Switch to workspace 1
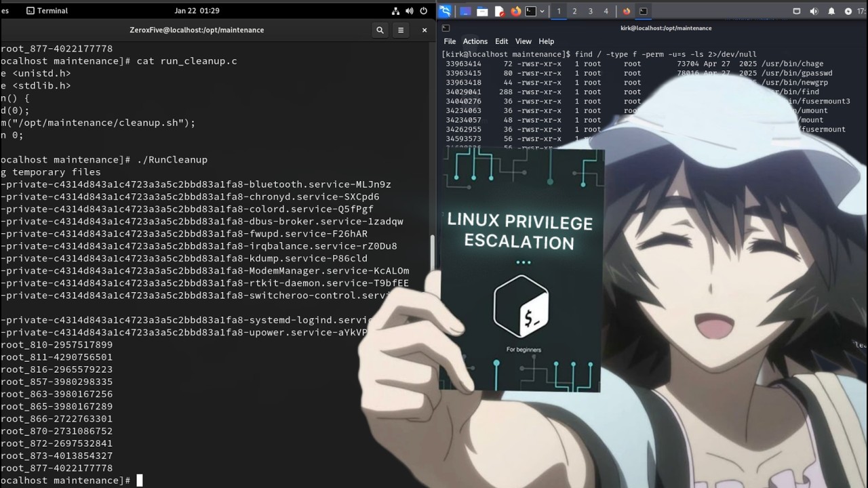868x488 pixels. click(x=559, y=11)
